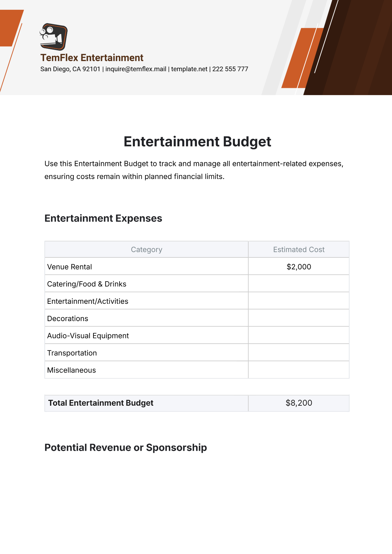Select the Audio-Visual Equipment row label
The image size is (392, 554).
88,336
